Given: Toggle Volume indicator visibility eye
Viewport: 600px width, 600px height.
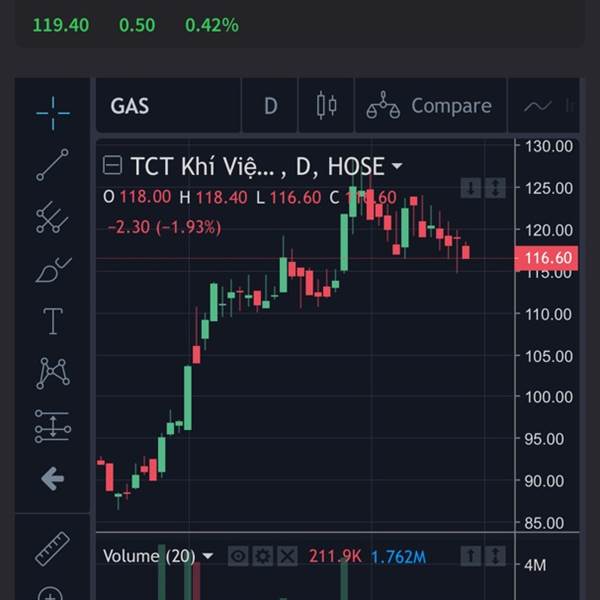Looking at the screenshot, I should [x=238, y=556].
